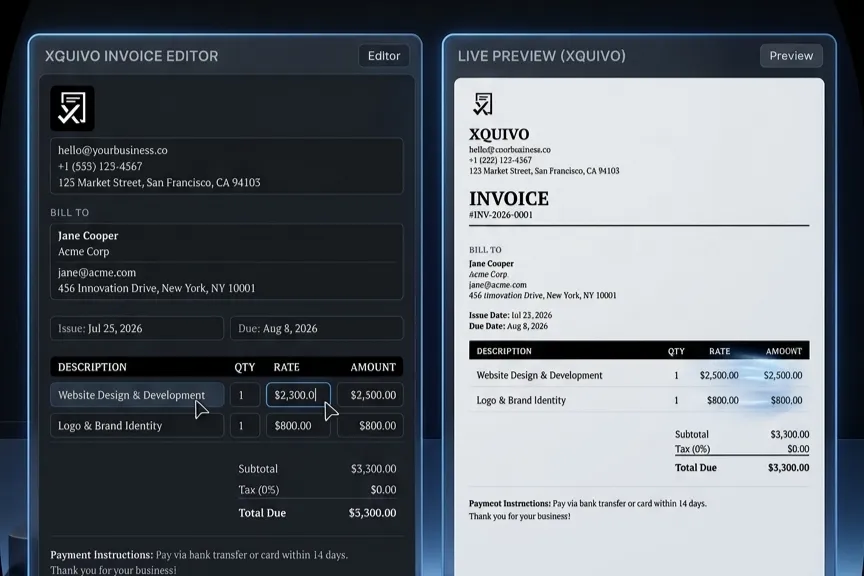
Task: Click the $2,500.00 amount cell in the editor
Action: 370,395
